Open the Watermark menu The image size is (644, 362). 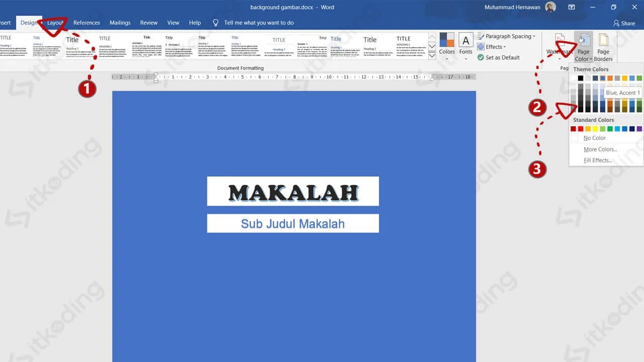tap(559, 47)
